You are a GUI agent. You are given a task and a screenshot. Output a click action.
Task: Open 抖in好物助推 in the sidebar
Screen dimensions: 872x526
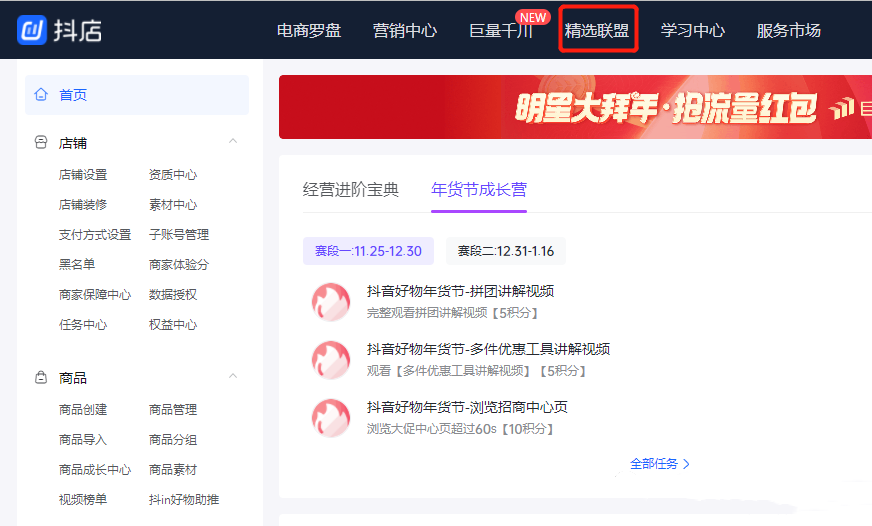point(184,499)
